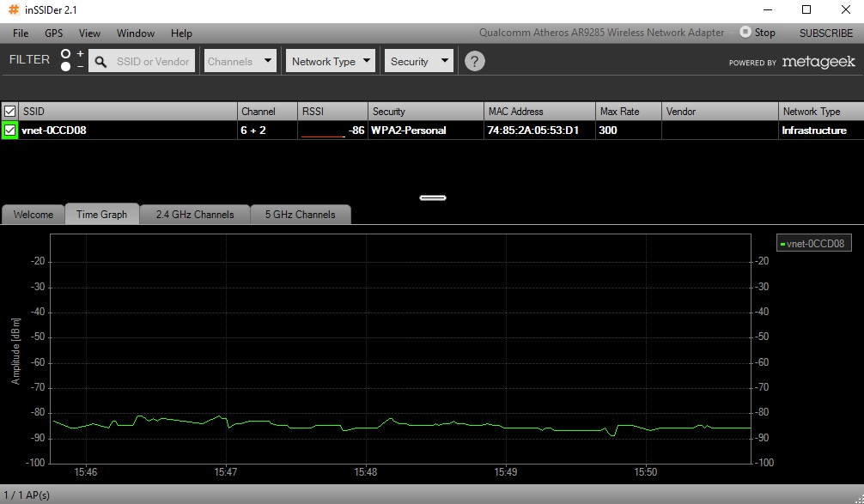The image size is (864, 504).
Task: Toggle the select-all checkbox in table header
Action: coord(9,112)
